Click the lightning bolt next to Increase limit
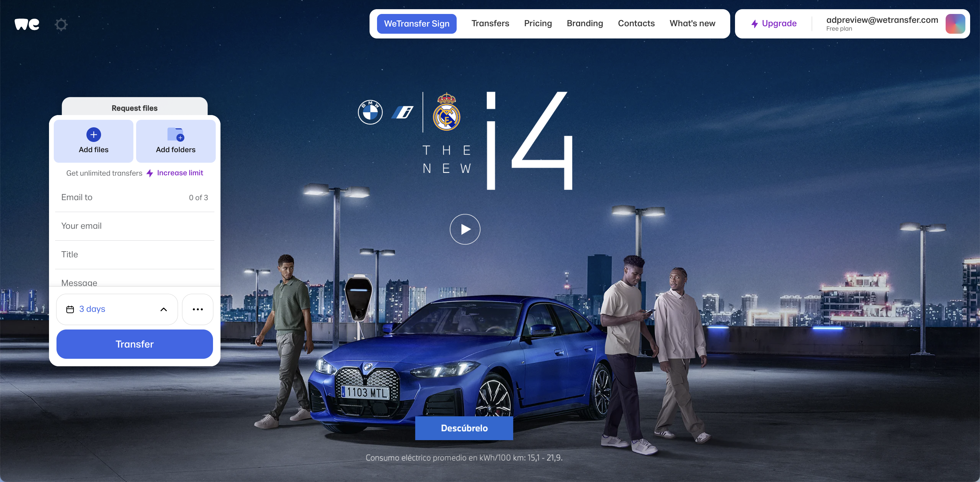The height and width of the screenshot is (482, 980). pos(150,173)
